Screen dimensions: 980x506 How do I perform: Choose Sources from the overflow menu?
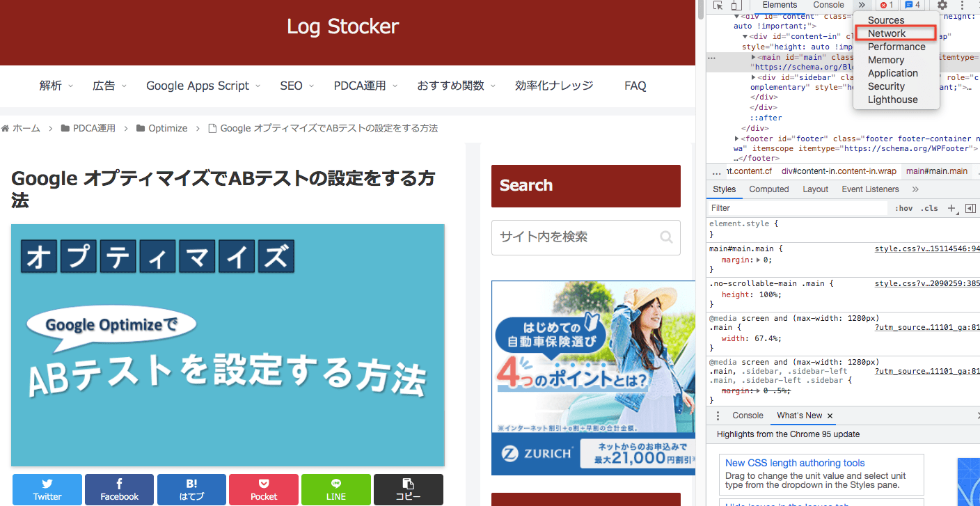point(886,20)
